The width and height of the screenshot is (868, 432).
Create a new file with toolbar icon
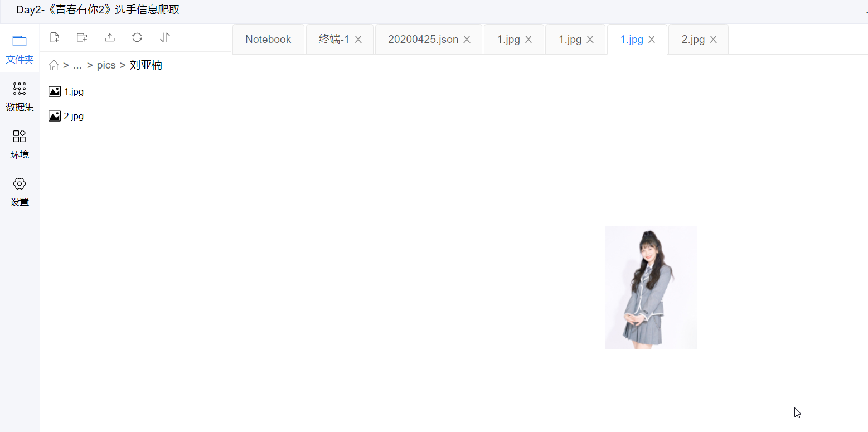(55, 37)
